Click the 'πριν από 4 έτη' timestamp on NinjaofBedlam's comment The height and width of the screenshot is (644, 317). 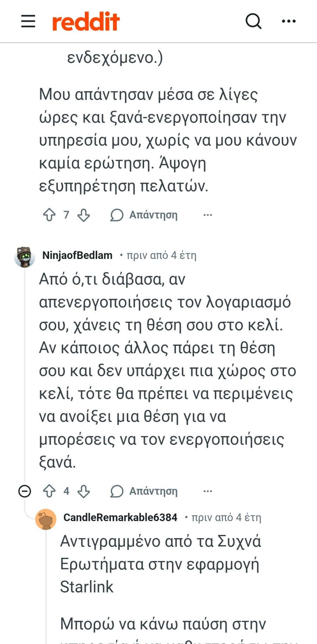(x=161, y=256)
